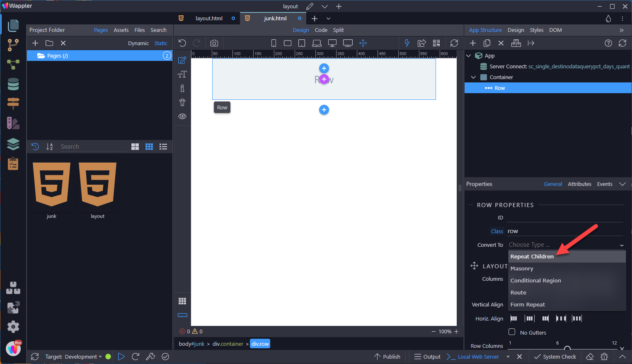The width and height of the screenshot is (632, 364).
Task: Take a screenshot with the camera icon
Action: point(214,43)
